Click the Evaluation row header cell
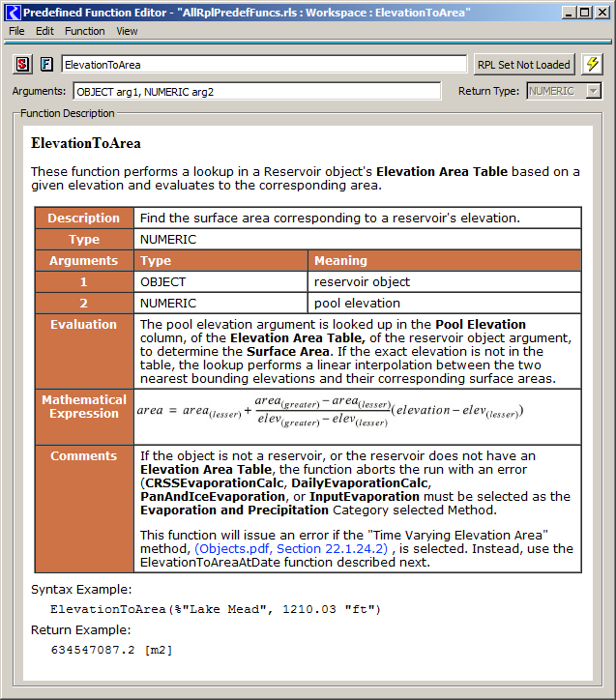Screen dimensions: 616x700 point(84,351)
